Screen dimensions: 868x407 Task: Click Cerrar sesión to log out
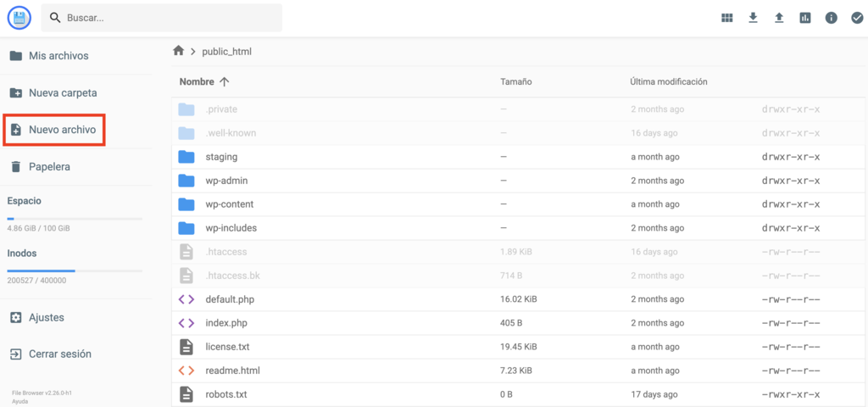coord(59,354)
